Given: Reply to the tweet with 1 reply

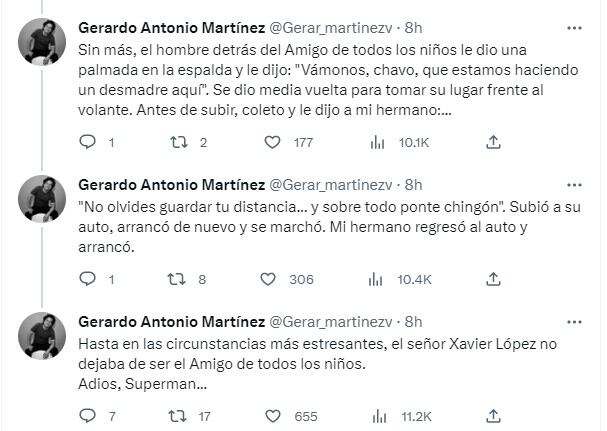Looking at the screenshot, I should (x=87, y=143).
